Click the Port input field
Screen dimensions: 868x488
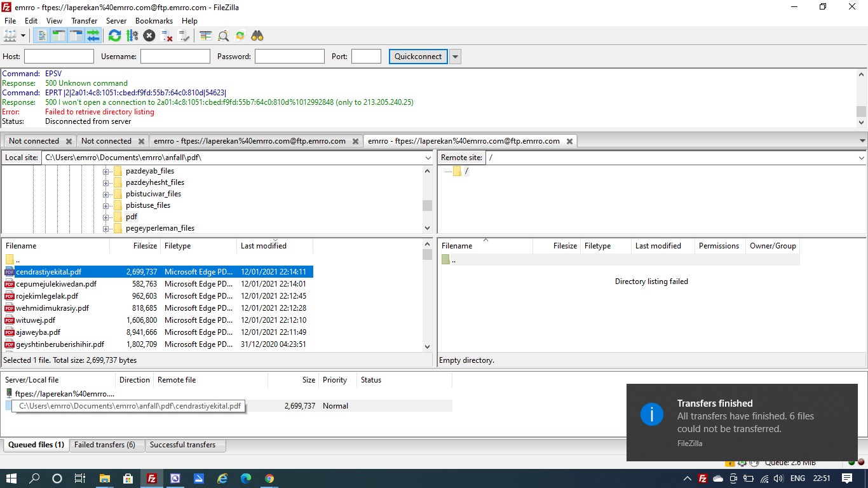pyautogui.click(x=366, y=57)
